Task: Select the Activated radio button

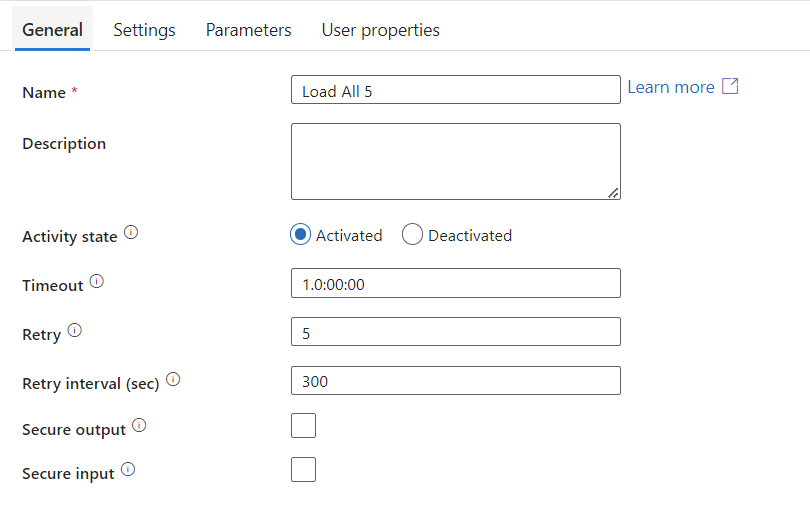Action: tap(300, 234)
